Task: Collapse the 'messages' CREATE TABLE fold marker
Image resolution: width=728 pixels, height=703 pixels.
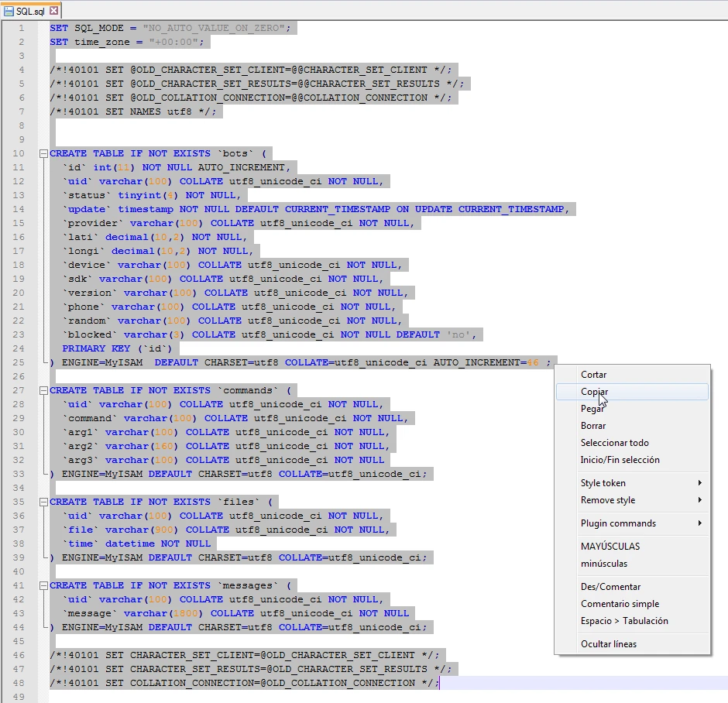Action: coord(43,585)
